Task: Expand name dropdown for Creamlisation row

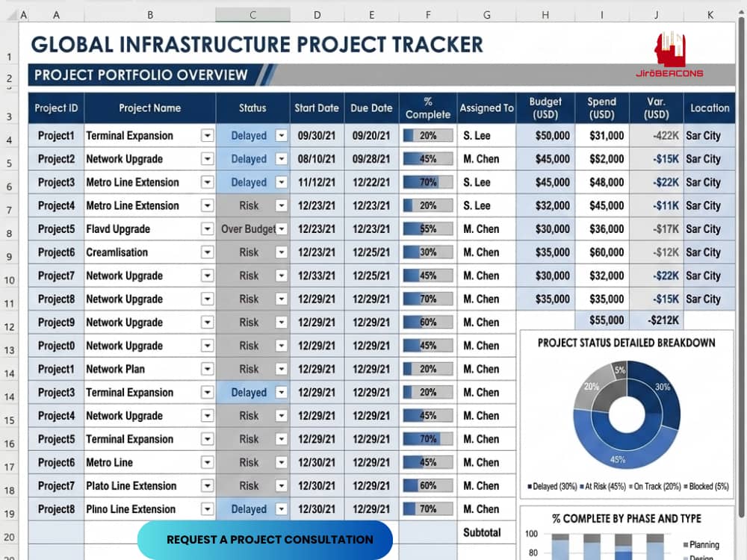Action: click(207, 252)
